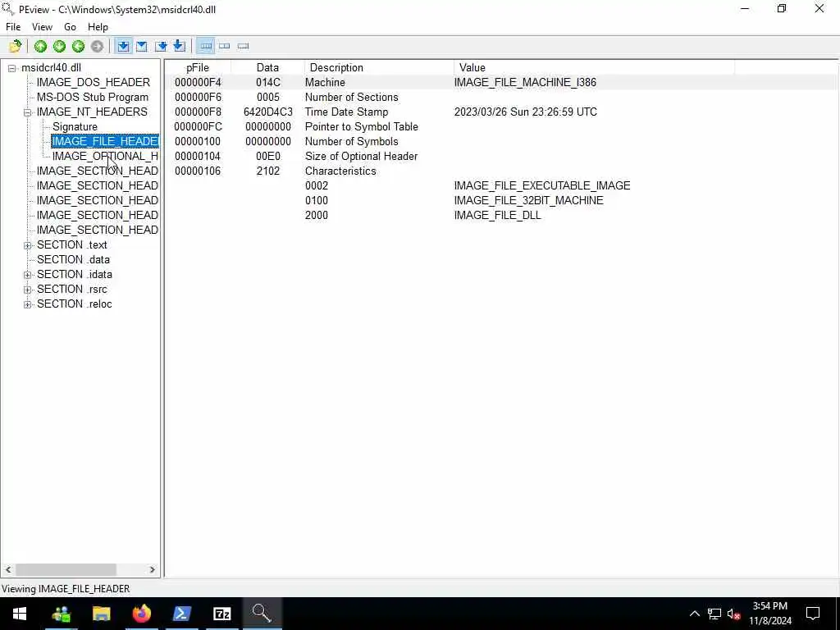
Task: Select the single-segment view icon
Action: 243,46
